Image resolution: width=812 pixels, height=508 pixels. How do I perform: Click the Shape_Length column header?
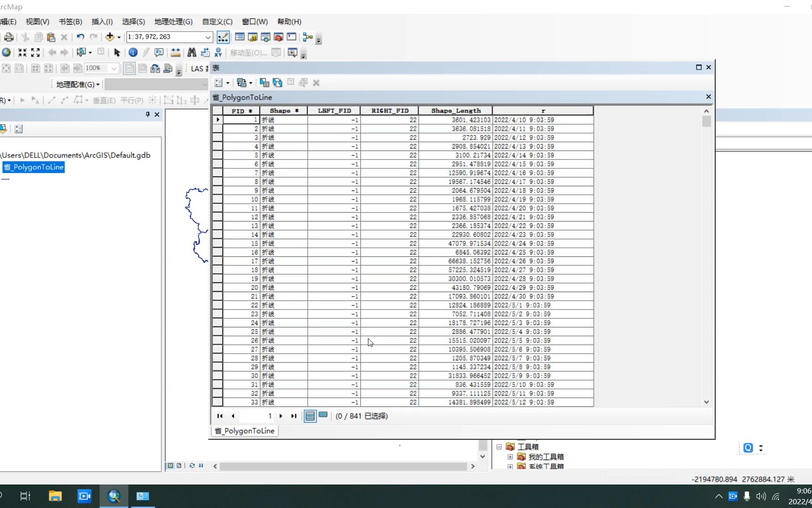(456, 111)
